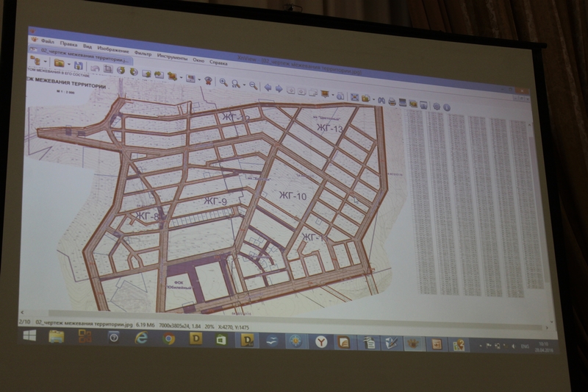This screenshot has height=392, width=588.
Task: Click the Print icon in toolbar
Action: coord(392,101)
